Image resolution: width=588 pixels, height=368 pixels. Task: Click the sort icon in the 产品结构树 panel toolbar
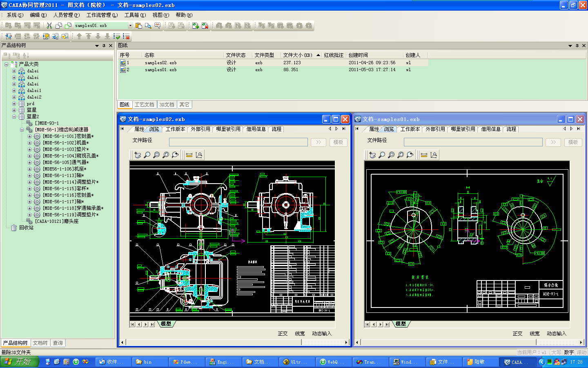pos(26,55)
